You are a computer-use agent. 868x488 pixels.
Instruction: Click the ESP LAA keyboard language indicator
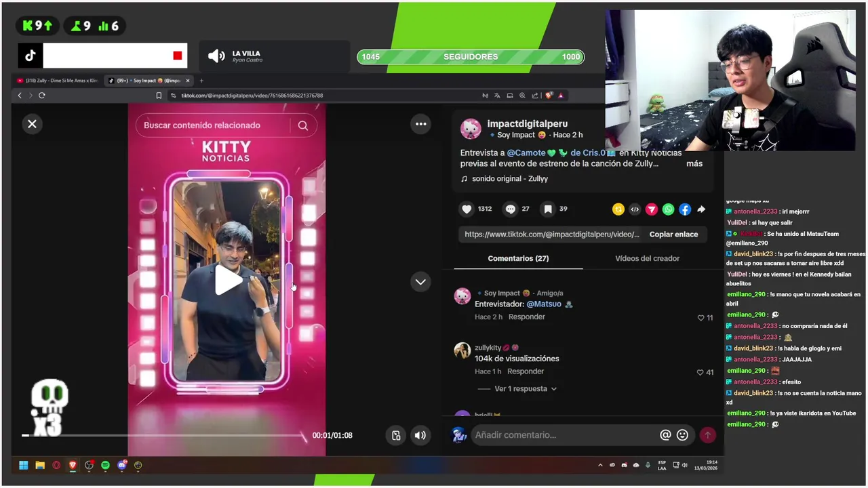coord(662,465)
